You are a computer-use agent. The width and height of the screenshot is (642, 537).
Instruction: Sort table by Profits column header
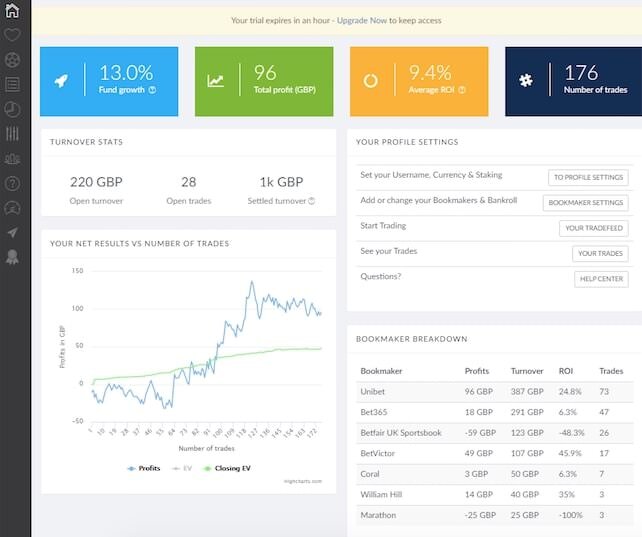[477, 371]
